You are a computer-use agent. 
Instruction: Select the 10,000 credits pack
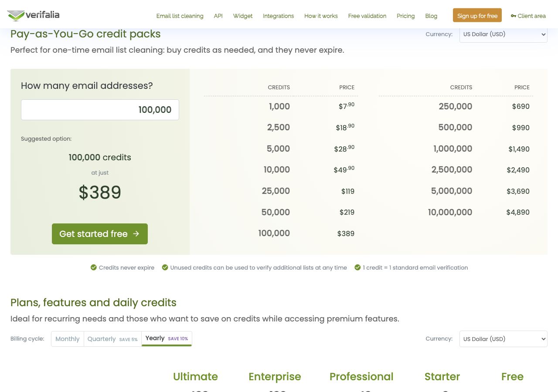281,170
